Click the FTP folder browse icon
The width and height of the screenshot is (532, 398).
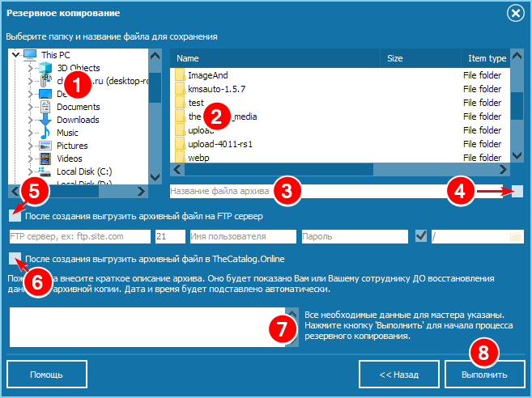tap(515, 236)
